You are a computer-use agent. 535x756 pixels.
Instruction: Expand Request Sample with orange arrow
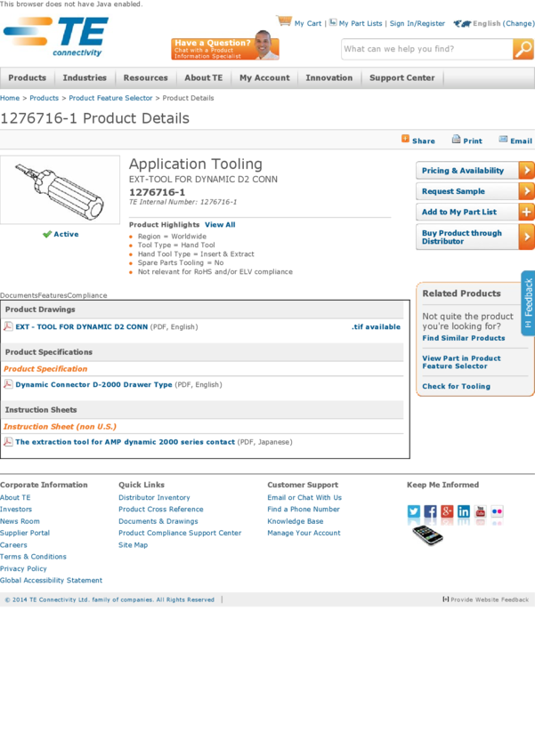pyautogui.click(x=526, y=191)
